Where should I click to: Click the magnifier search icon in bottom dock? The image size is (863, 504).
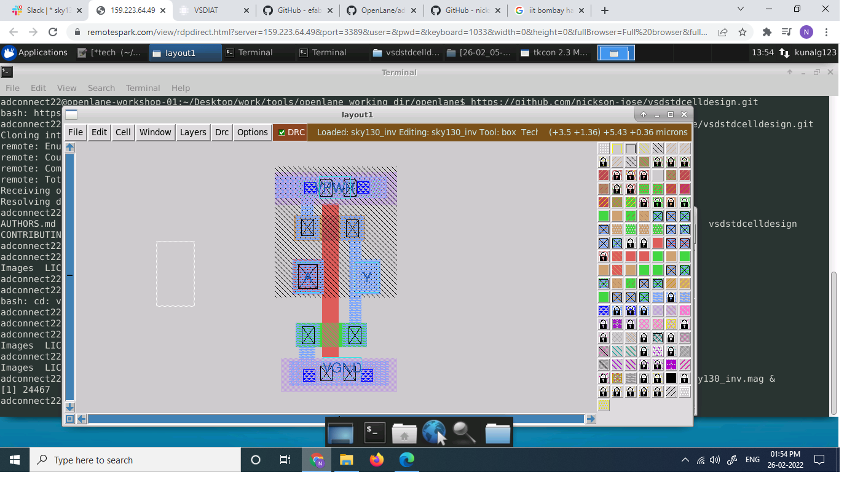point(465,433)
